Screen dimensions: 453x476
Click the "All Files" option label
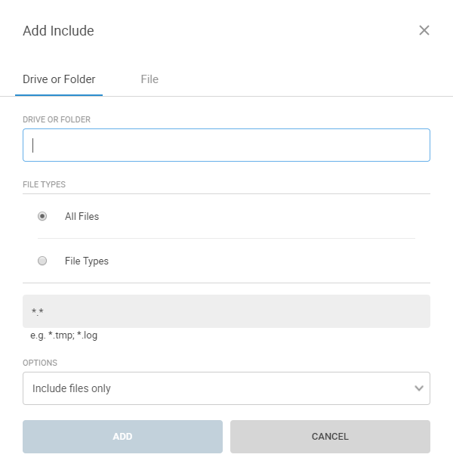tap(82, 216)
